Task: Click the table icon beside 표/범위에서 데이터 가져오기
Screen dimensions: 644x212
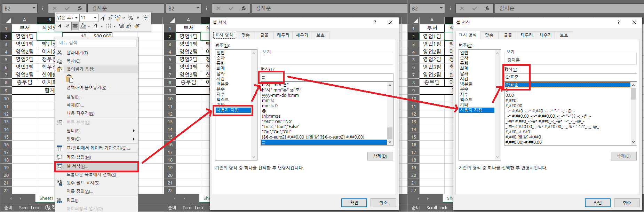Action: (x=59, y=148)
